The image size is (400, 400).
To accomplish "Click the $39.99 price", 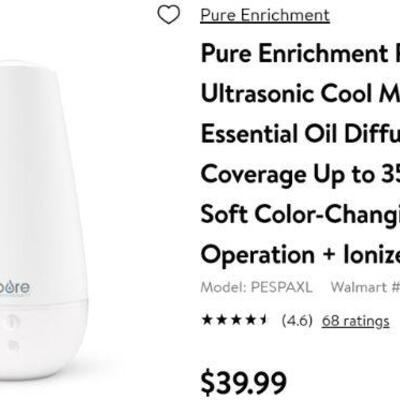I will (244, 383).
